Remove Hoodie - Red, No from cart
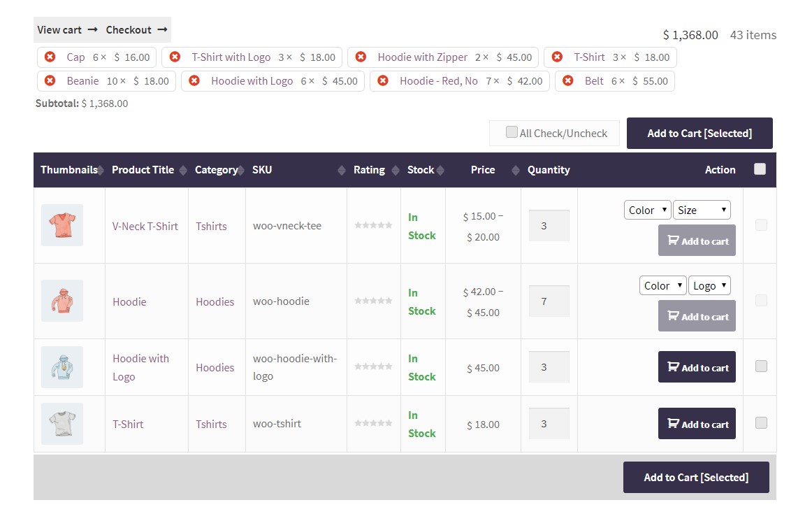812x528 pixels. [382, 81]
